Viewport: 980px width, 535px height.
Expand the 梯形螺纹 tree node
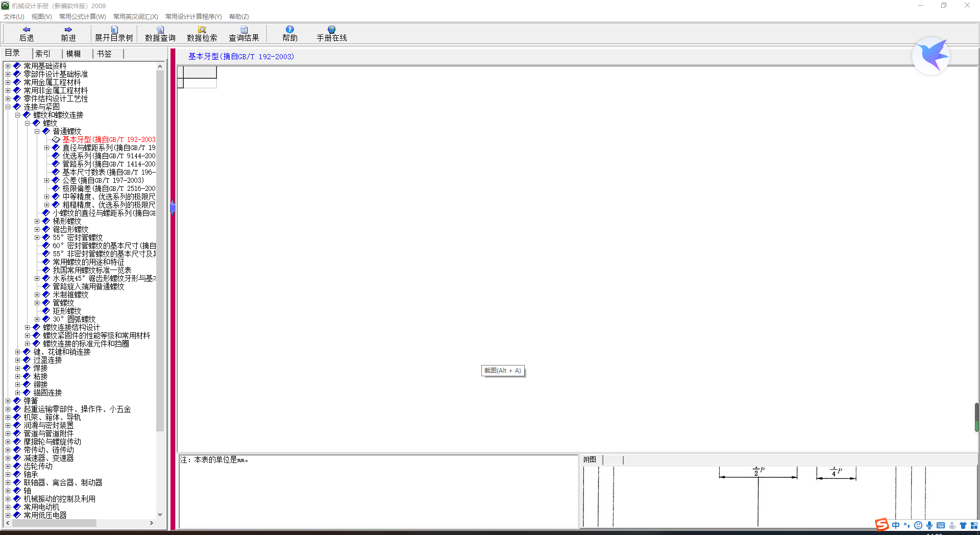click(x=37, y=222)
